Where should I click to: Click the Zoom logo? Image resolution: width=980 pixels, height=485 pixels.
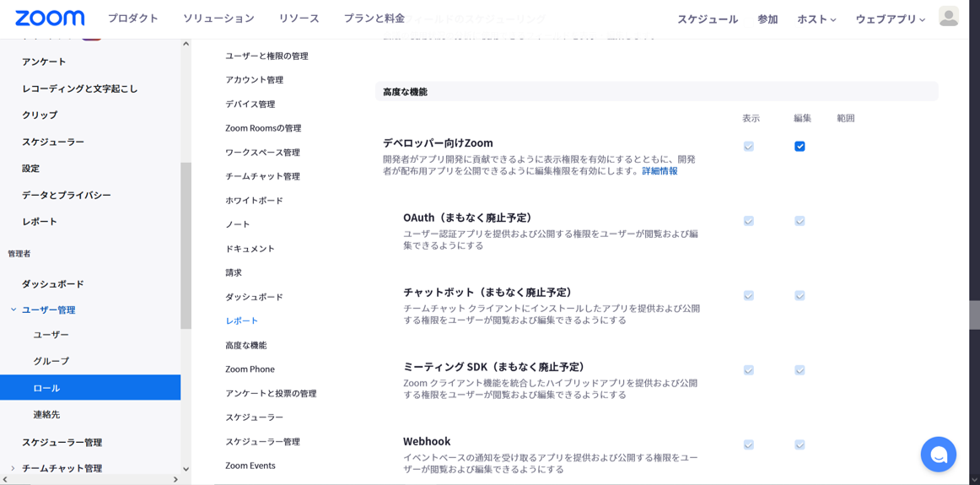(50, 18)
